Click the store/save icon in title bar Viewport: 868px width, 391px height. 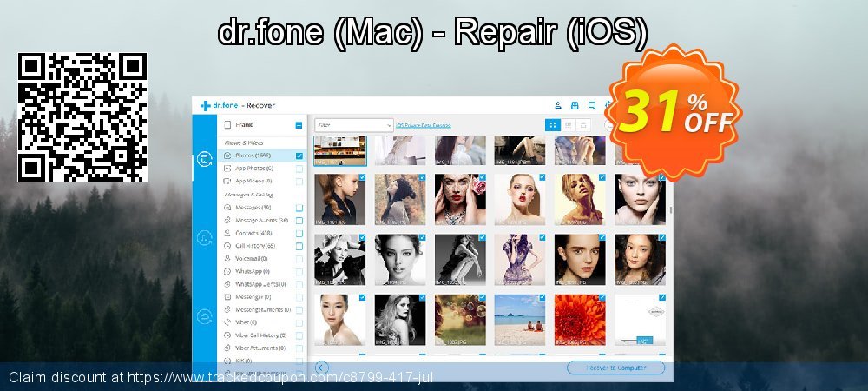[575, 105]
